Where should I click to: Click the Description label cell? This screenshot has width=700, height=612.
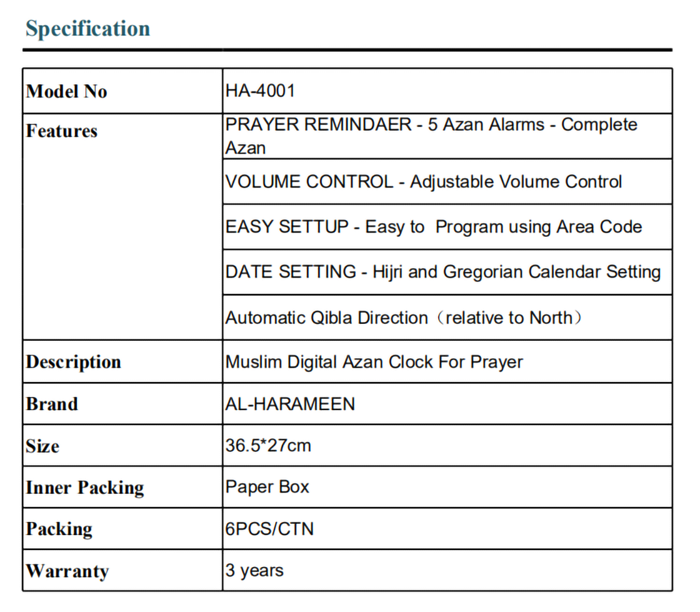coord(73,362)
